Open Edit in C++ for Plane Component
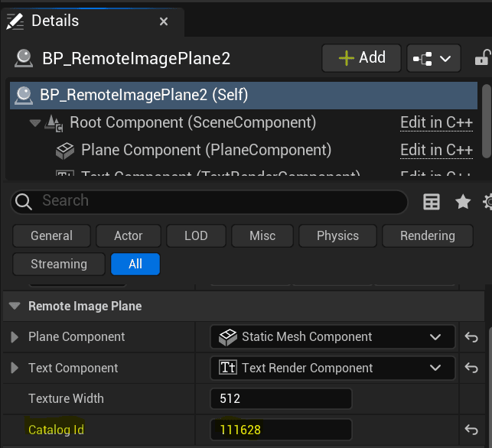 [x=436, y=150]
